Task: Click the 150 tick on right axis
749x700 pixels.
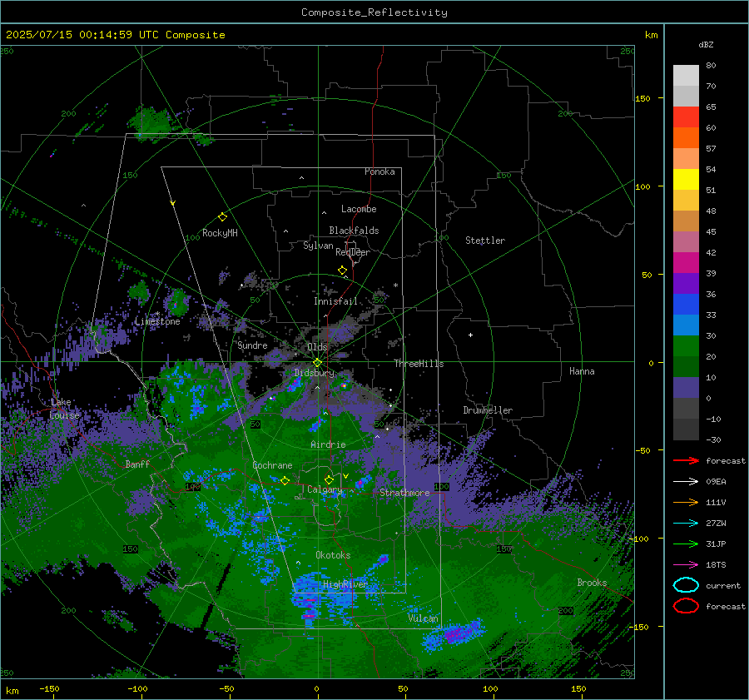Action: pyautogui.click(x=643, y=98)
